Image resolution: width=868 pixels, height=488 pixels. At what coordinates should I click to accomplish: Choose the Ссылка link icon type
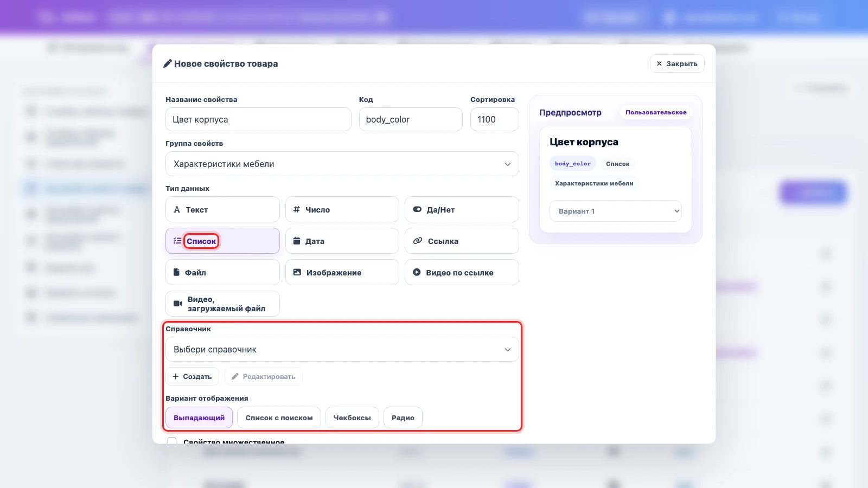click(x=418, y=241)
